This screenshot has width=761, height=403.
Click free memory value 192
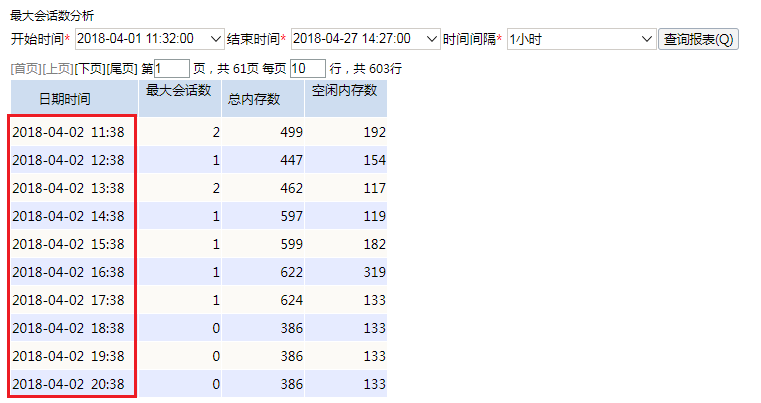click(375, 132)
